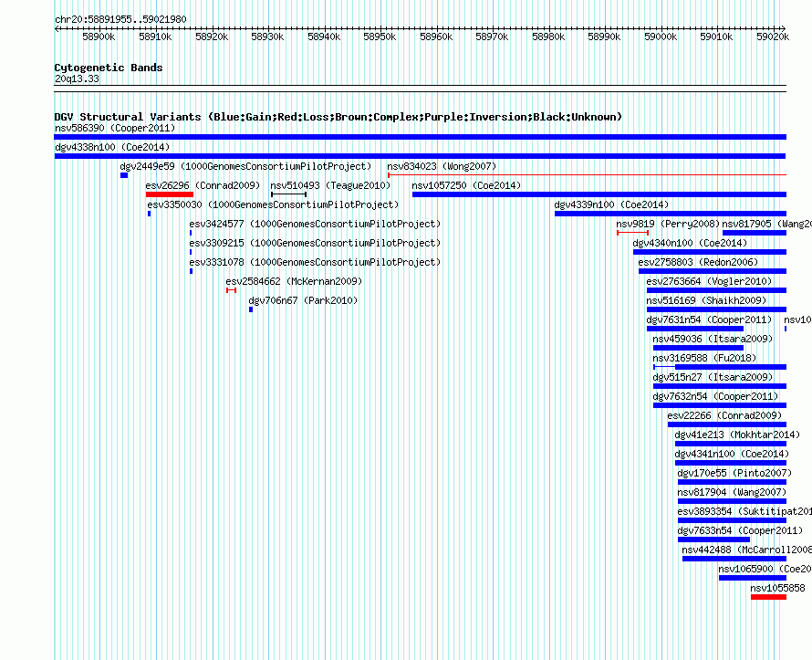The height and width of the screenshot is (660, 812).
Task: Select esv3309215 variant label
Action: tap(315, 243)
